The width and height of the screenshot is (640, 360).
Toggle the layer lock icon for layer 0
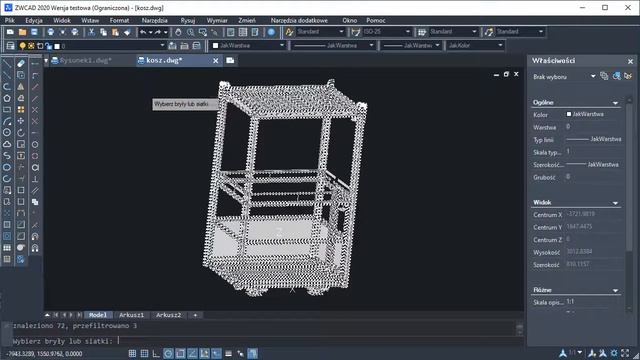coord(49,46)
